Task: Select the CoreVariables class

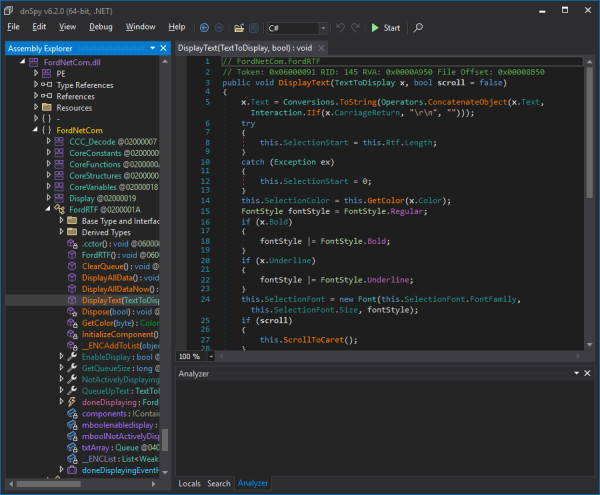Action: (113, 187)
